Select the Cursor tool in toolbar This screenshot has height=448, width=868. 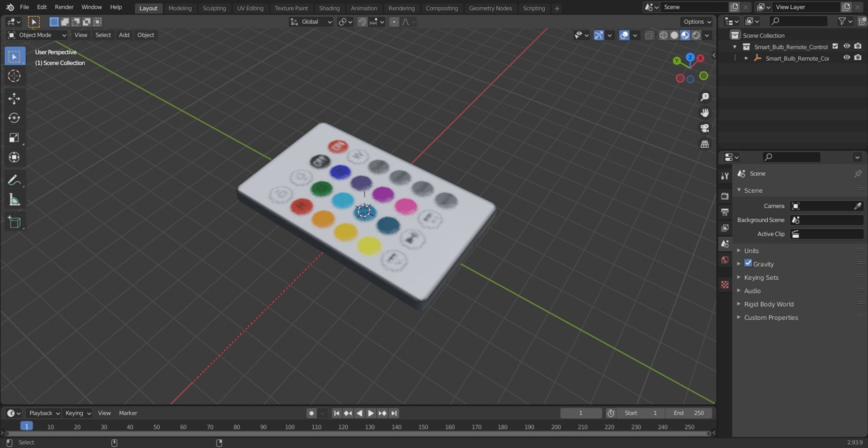[14, 76]
